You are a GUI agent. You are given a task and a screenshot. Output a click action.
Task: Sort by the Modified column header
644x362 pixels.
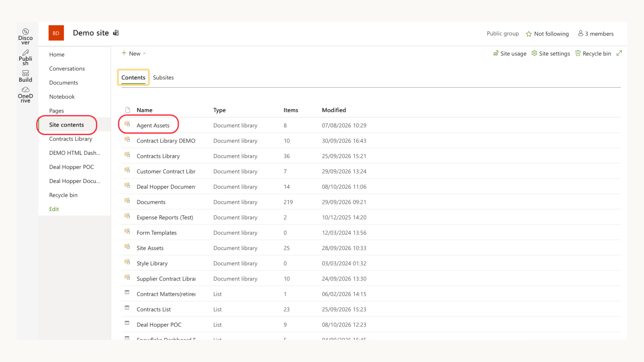(x=334, y=110)
